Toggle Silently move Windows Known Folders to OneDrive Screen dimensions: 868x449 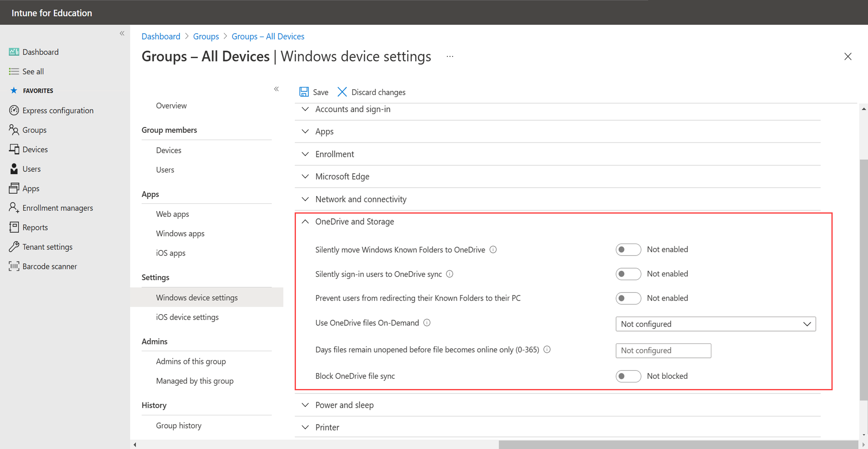[x=626, y=249]
